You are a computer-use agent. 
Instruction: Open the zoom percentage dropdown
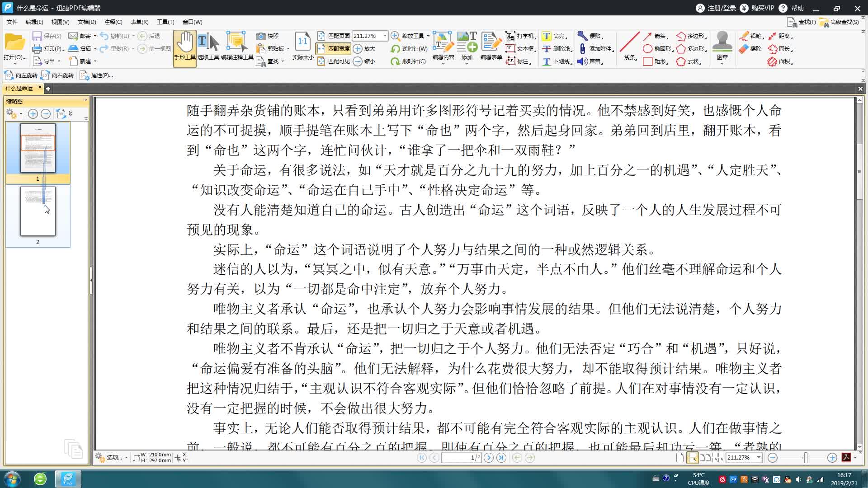[x=385, y=35]
